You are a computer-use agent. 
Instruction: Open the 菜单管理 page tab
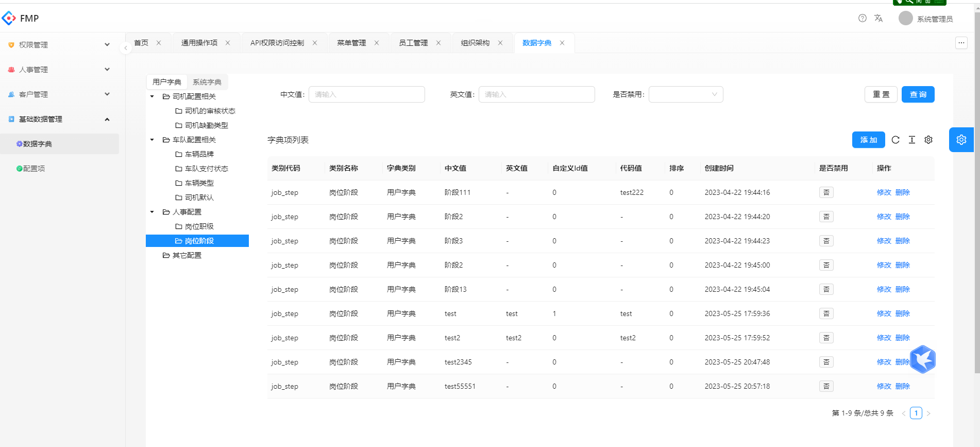coord(351,43)
